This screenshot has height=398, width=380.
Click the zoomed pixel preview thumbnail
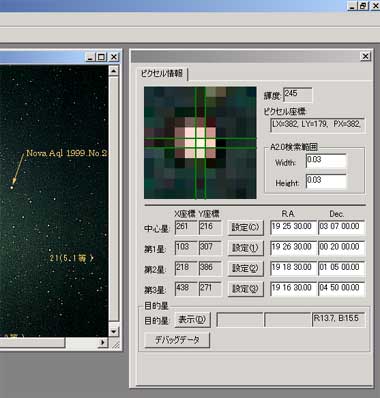pyautogui.click(x=200, y=143)
